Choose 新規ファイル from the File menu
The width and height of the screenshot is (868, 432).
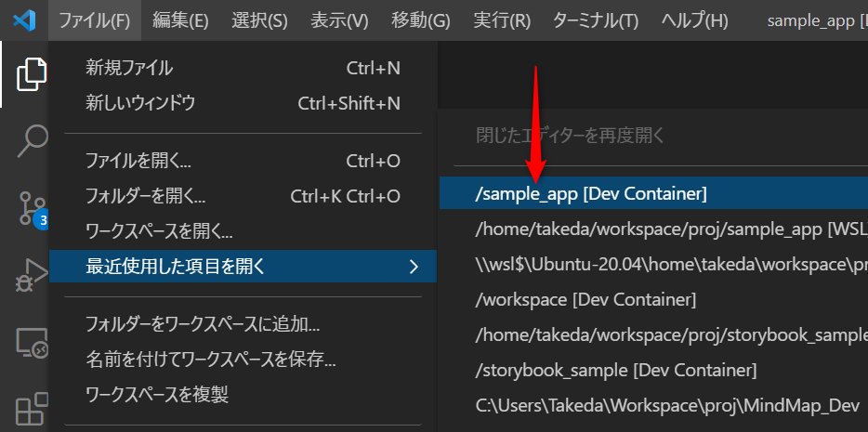point(243,69)
